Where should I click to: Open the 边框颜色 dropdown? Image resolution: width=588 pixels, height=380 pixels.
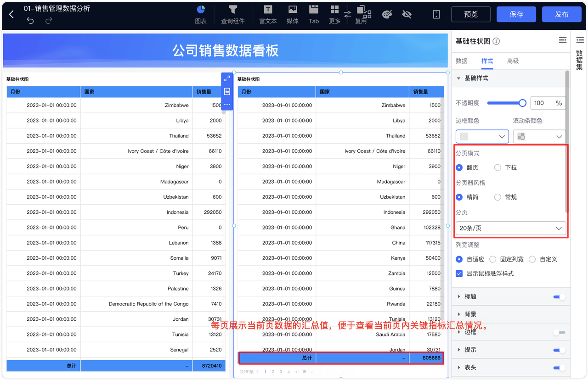482,137
